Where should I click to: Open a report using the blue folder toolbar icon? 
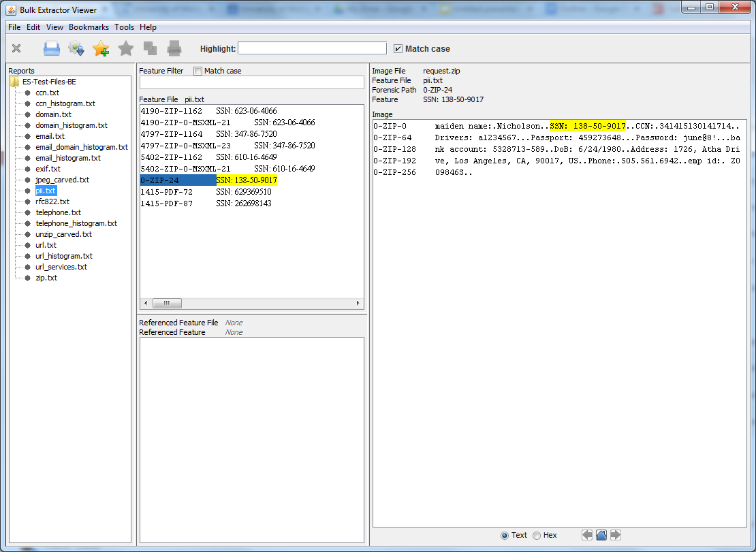click(52, 48)
